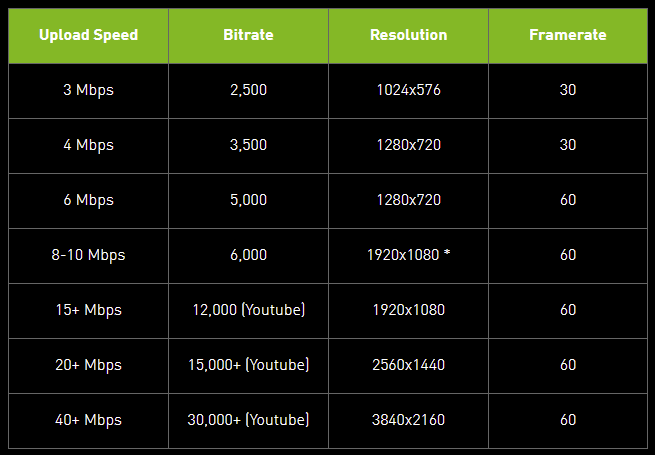Viewport: 655px width, 455px height.
Task: Click the 6,000 bitrate cell
Action: pyautogui.click(x=248, y=255)
